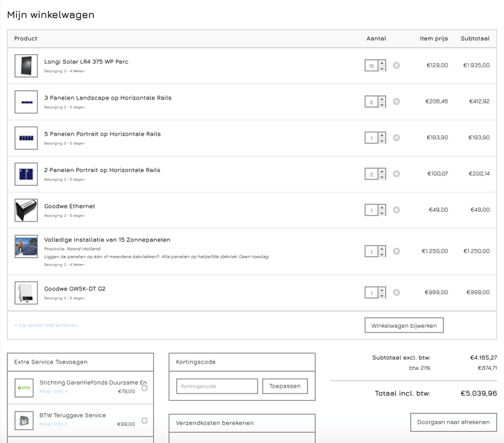This screenshot has width=504, height=443.
Task: Apply a discount code via Toepassen
Action: pyautogui.click(x=285, y=386)
